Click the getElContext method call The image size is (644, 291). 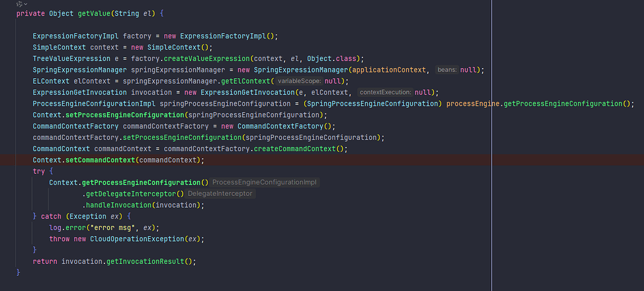coord(246,81)
